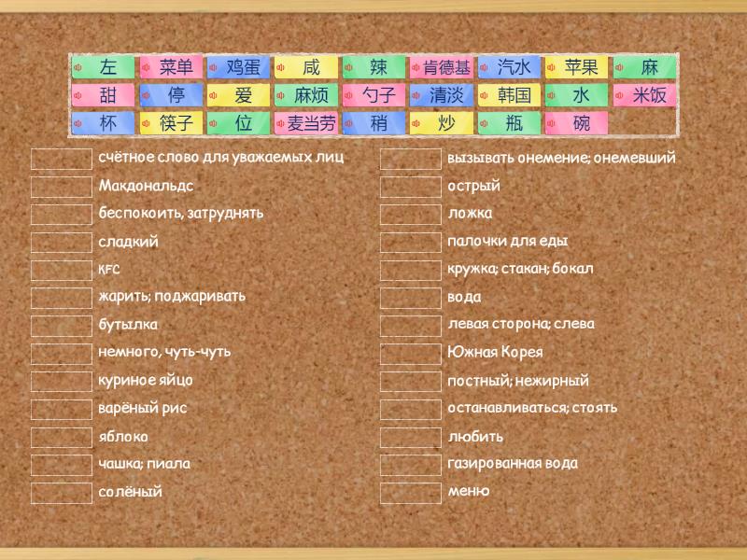Select the answer box beside Макдональдс
The height and width of the screenshot is (560, 747).
(62, 187)
